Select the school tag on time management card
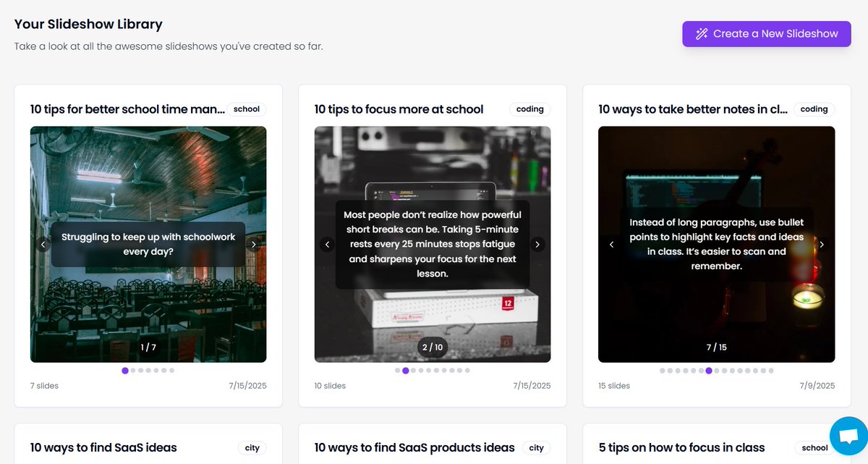868x464 pixels. (x=247, y=109)
